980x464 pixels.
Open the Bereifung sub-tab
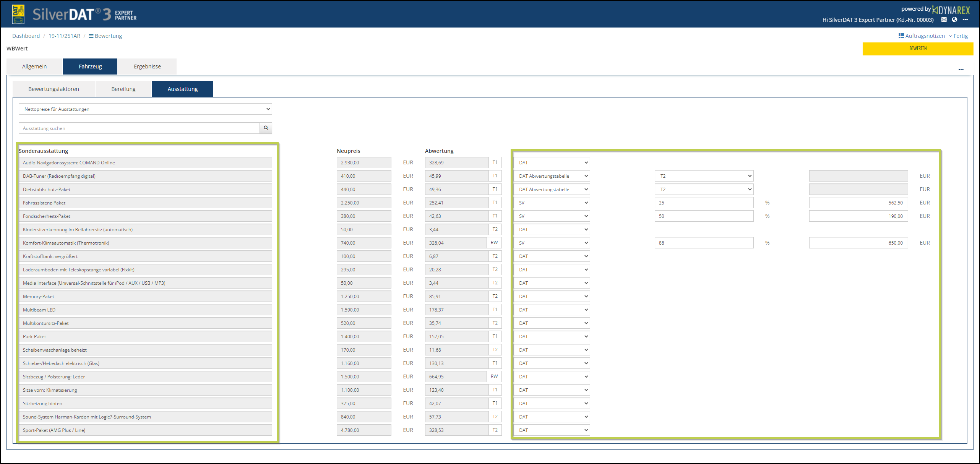coord(123,89)
